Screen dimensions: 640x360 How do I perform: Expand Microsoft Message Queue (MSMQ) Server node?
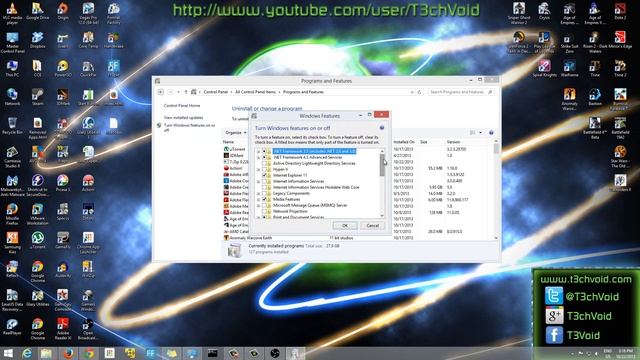[x=258, y=205]
